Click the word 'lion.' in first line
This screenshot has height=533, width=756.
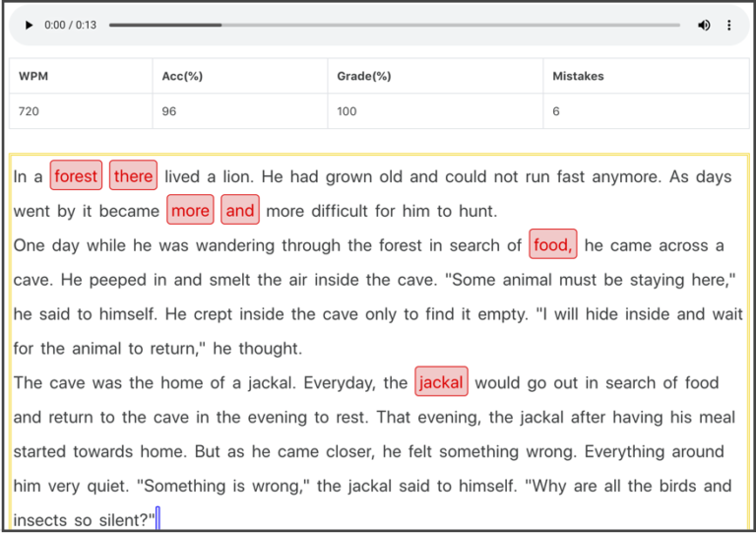[x=238, y=176]
